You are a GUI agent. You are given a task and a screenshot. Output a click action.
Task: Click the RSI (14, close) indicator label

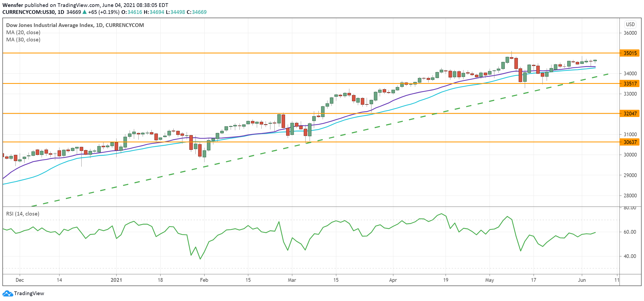coord(23,214)
